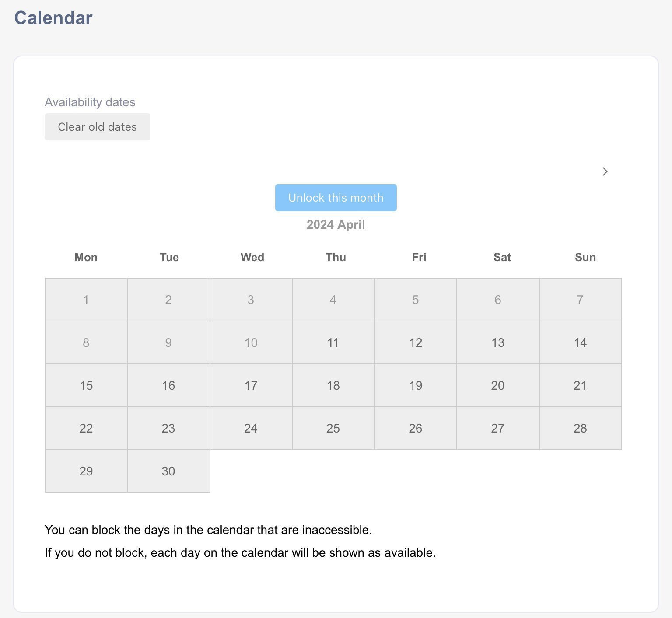
Task: Select April 13 calendar cell
Action: 498,342
